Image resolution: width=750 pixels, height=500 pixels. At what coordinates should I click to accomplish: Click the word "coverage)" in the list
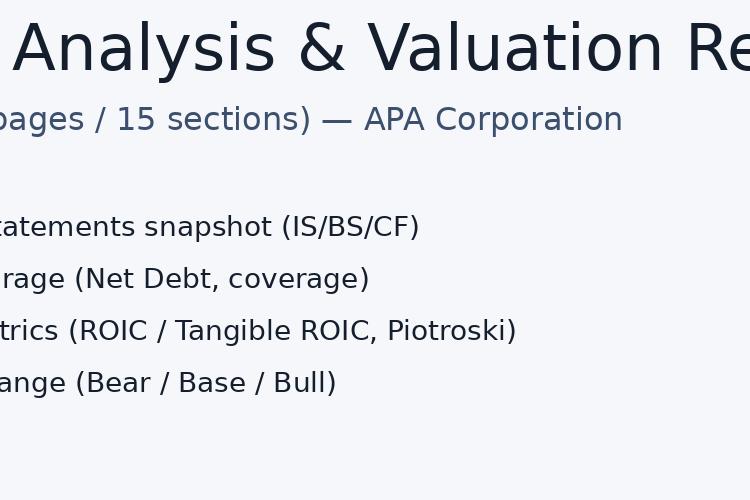click(x=299, y=279)
